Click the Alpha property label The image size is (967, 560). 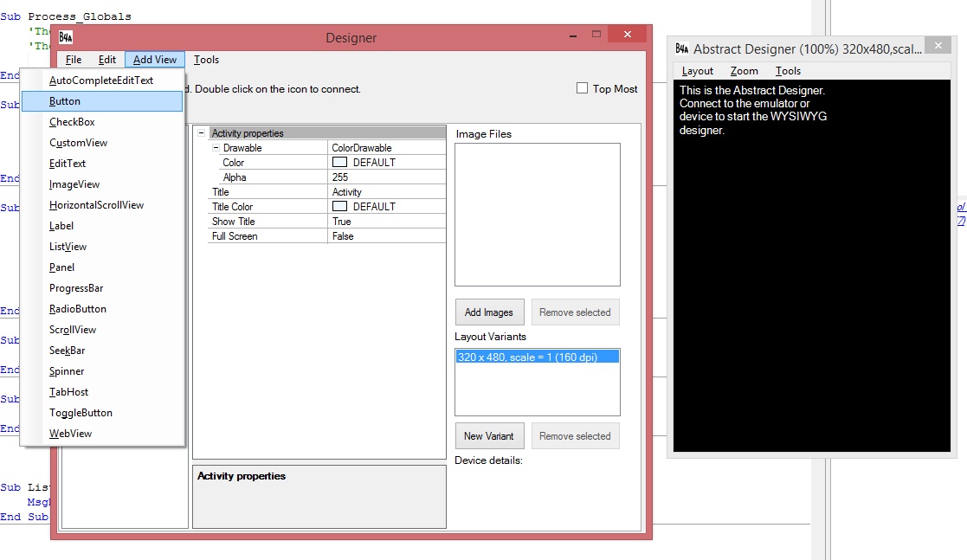tap(235, 177)
